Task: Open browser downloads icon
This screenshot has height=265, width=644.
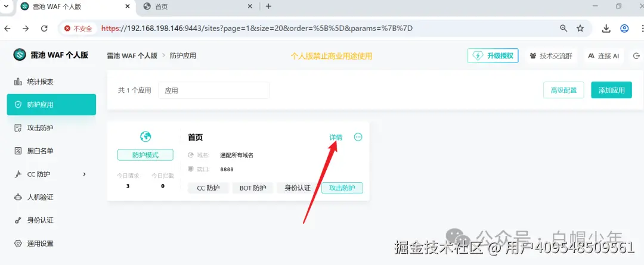Action: click(x=606, y=29)
